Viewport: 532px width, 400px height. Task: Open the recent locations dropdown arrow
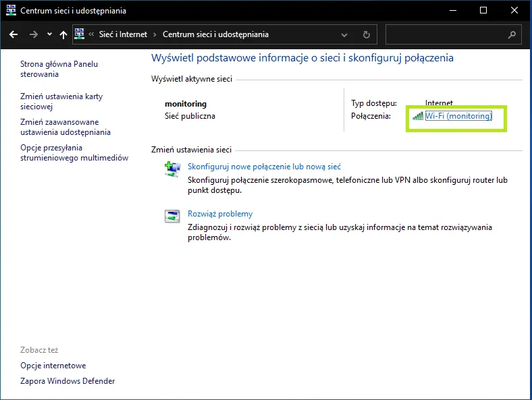(x=49, y=34)
